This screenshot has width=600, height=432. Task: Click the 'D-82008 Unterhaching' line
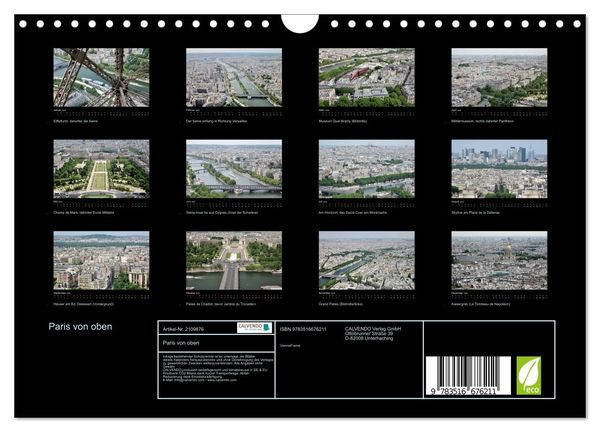coord(369,338)
